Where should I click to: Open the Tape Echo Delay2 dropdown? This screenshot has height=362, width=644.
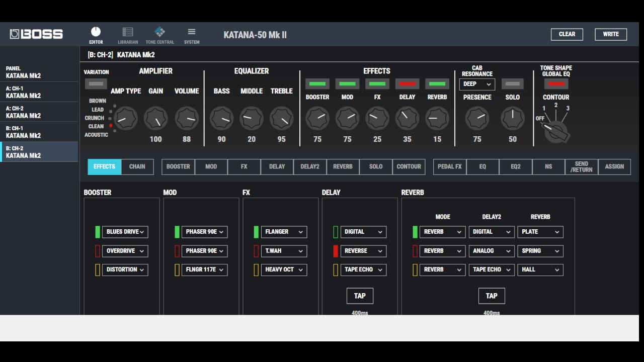tap(492, 269)
